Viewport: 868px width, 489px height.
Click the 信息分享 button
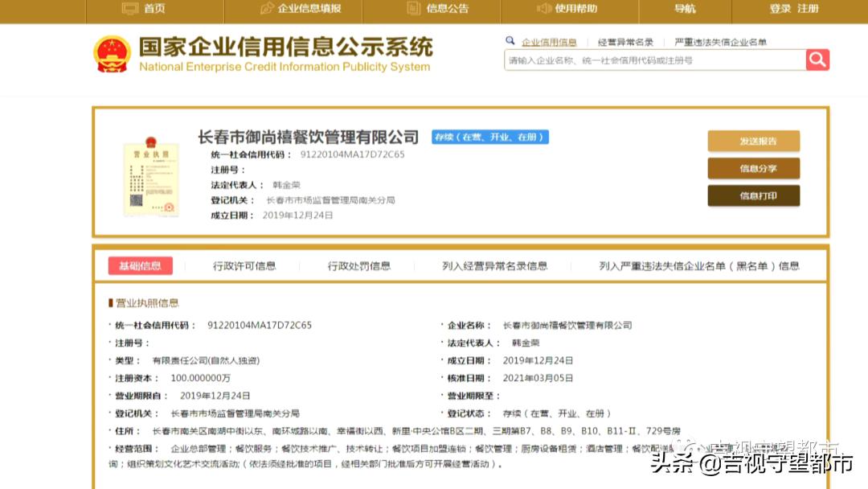coord(753,168)
